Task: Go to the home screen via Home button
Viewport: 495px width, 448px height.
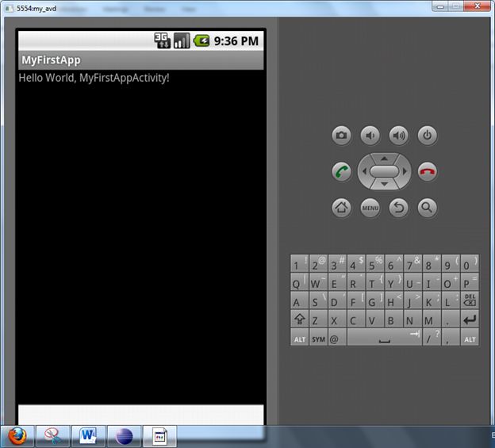Action: [341, 208]
